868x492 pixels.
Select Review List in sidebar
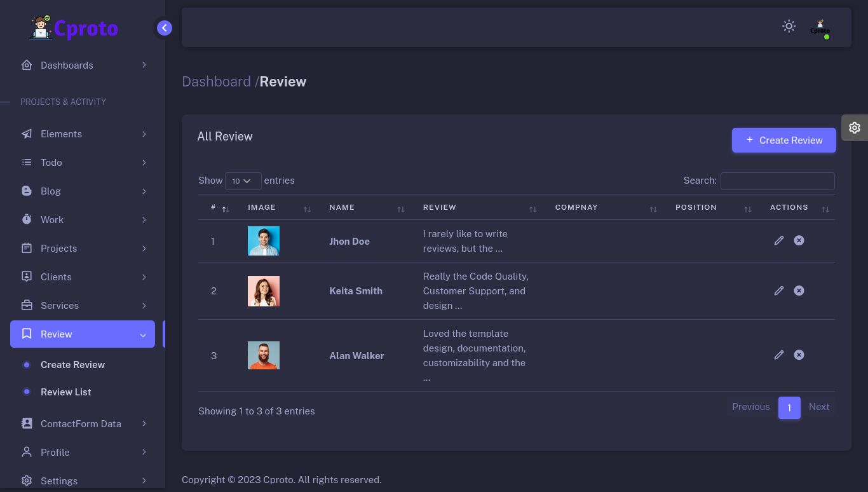pos(65,392)
